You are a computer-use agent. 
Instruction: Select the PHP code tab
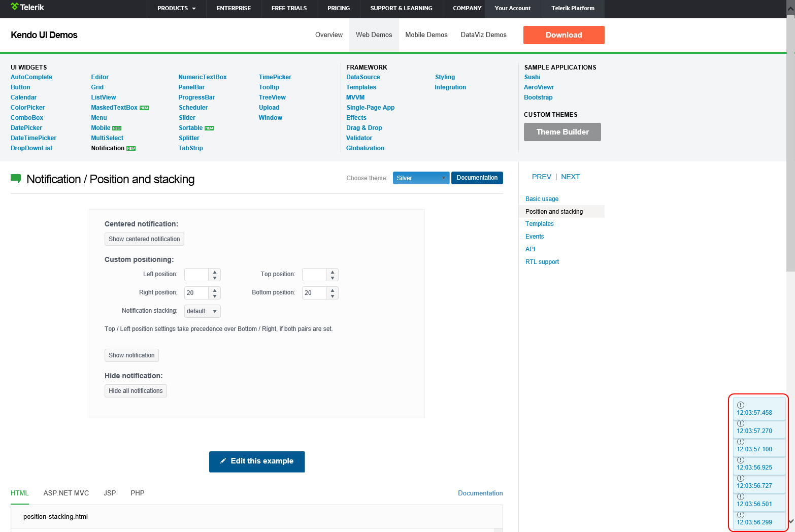coord(138,493)
